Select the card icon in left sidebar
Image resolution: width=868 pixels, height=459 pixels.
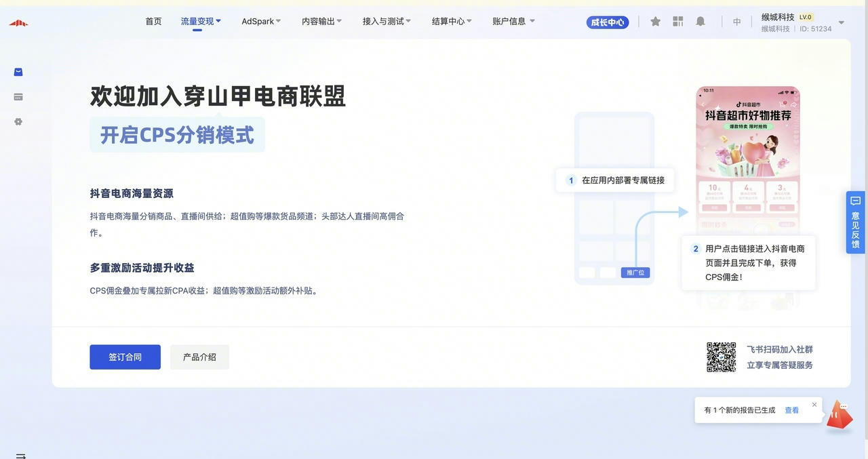click(18, 97)
